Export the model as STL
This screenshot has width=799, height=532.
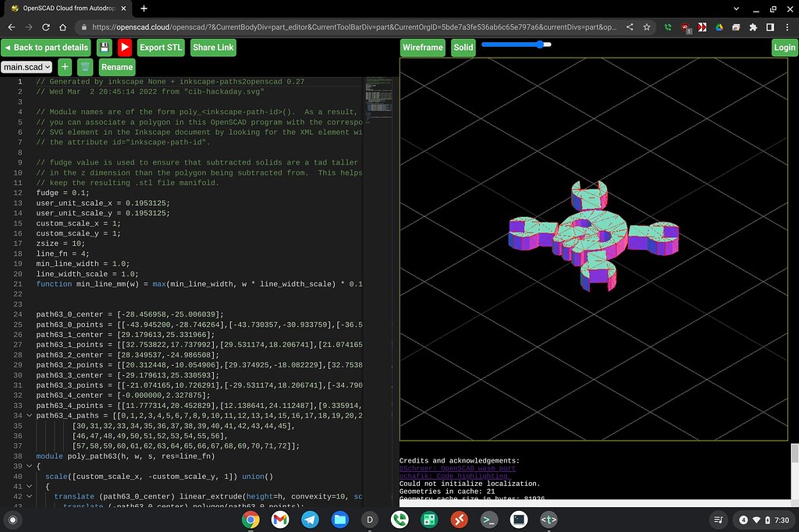pos(160,47)
